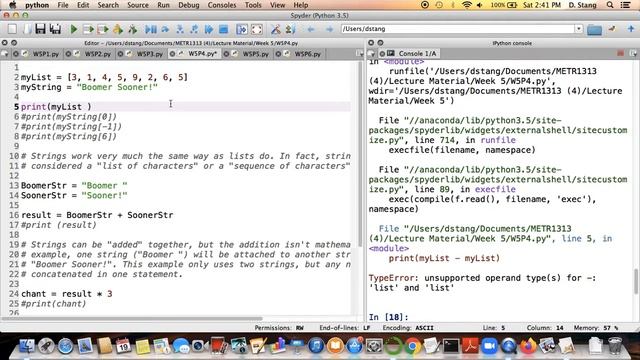The image size is (640, 360).
Task: Change to the parent directory
Action: click(631, 29)
